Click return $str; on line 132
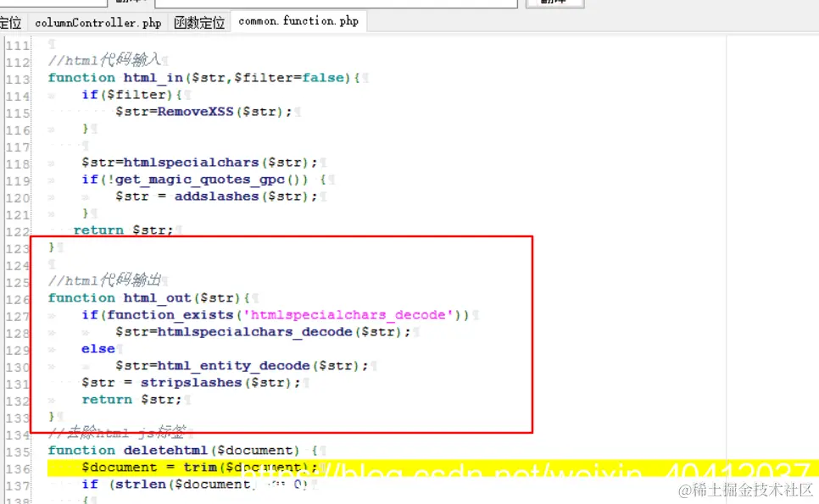 131,400
